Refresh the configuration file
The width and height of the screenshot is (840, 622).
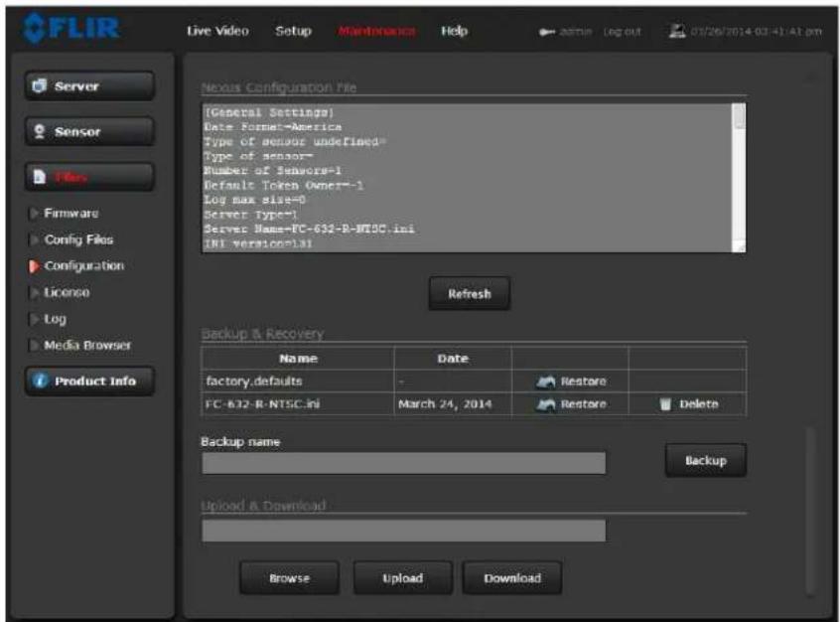[470, 294]
